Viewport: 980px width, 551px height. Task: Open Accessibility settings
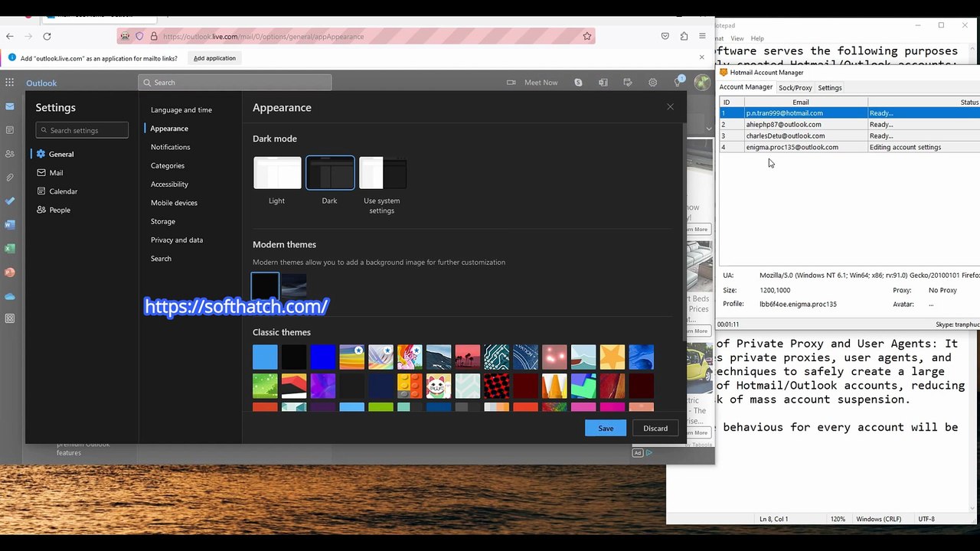coord(169,184)
